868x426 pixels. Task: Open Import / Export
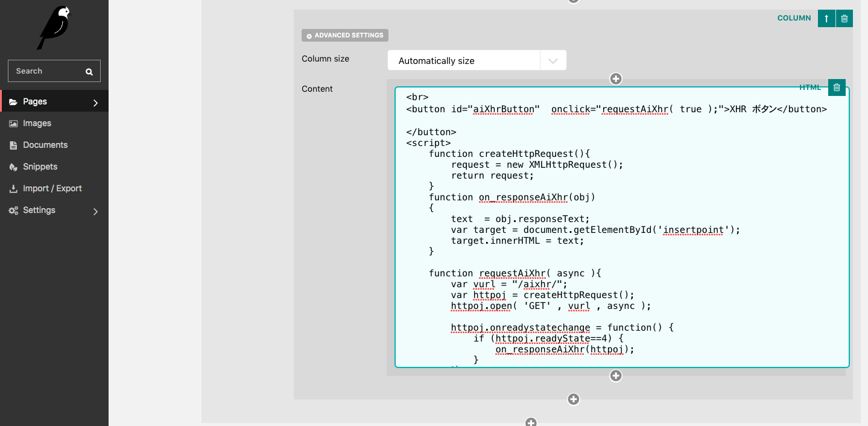click(54, 188)
